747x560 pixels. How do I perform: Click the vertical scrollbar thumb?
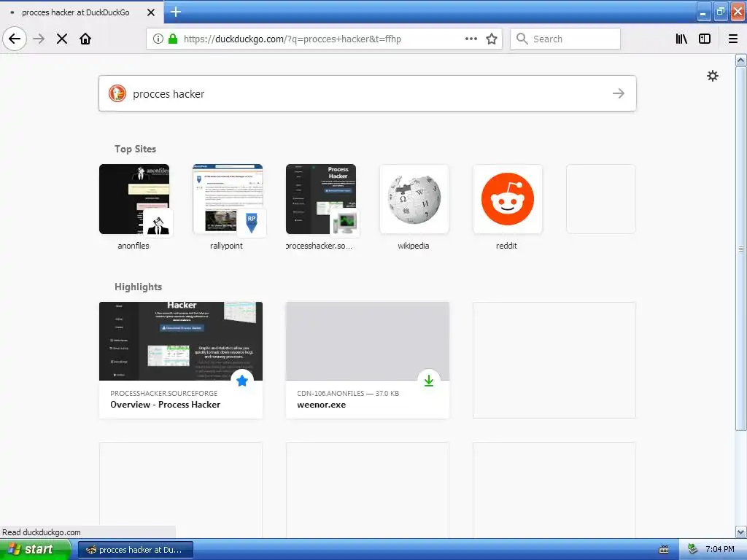coord(740,249)
